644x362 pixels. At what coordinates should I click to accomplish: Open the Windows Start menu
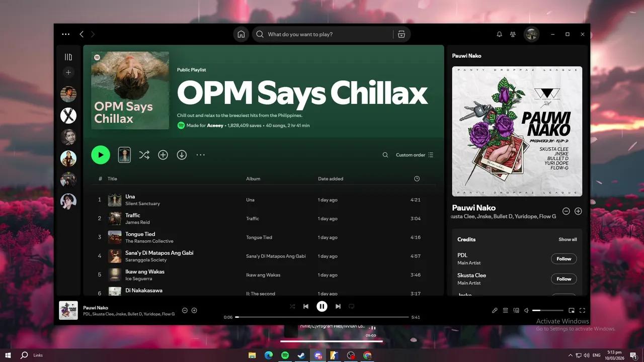click(8, 355)
